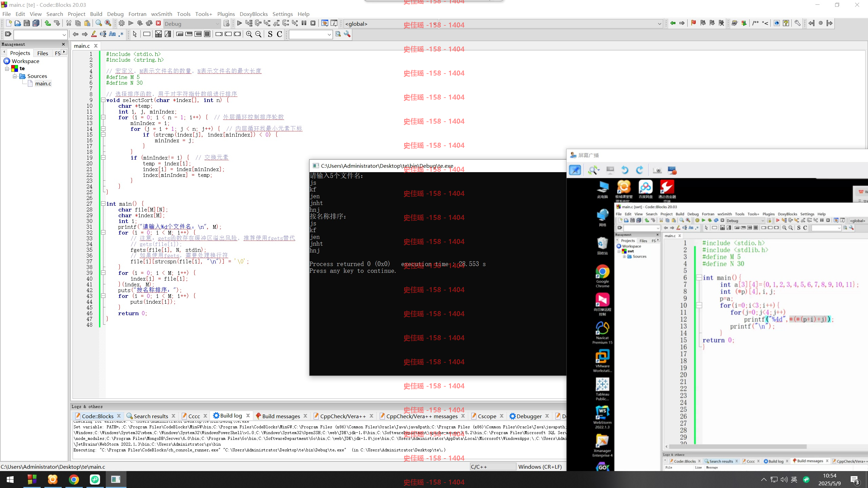Zoom in using the magnifier plus icon
Viewport: 868px width, 488px height.
point(249,34)
